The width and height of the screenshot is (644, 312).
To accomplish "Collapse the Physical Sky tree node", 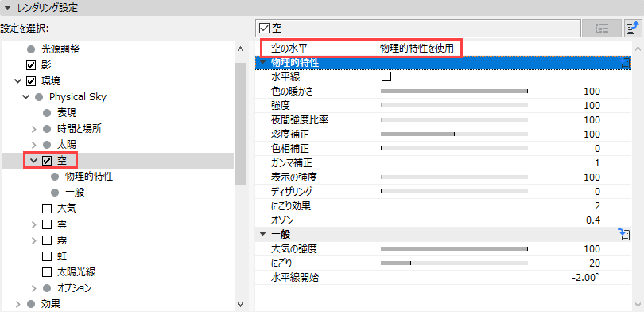I will tap(26, 97).
